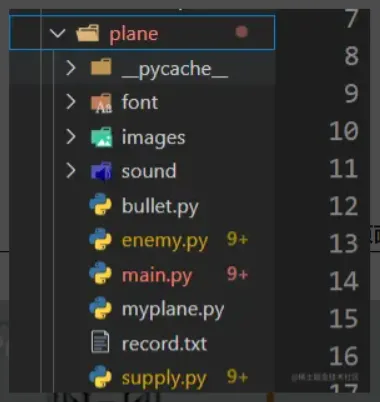Select the images folder label
Image resolution: width=380 pixels, height=402 pixels.
point(153,138)
